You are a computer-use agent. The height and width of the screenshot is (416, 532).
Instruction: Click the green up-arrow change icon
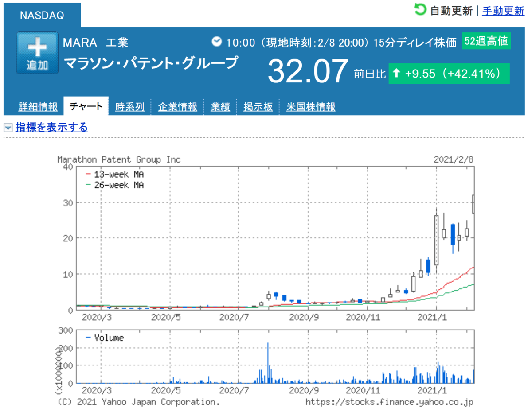coord(397,74)
